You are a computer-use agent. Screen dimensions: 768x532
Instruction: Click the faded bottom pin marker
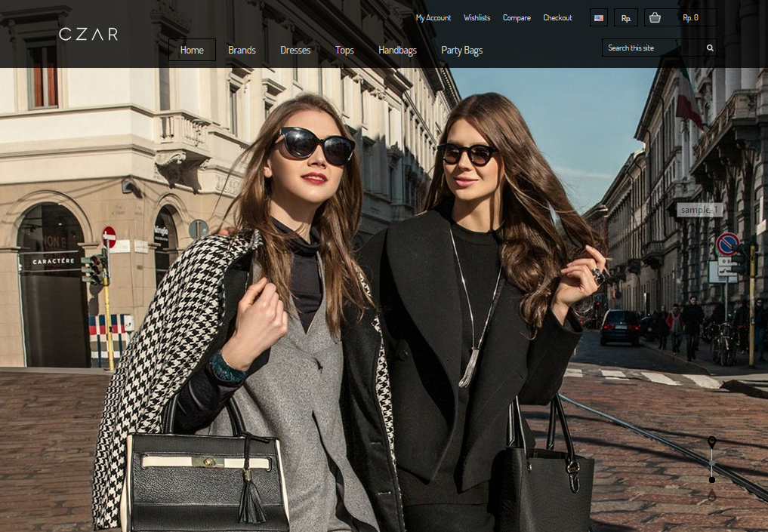(x=711, y=495)
